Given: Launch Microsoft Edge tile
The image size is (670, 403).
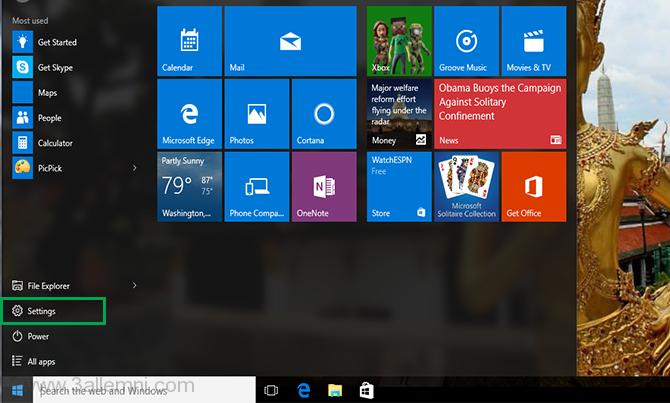Looking at the screenshot, I should (189, 114).
